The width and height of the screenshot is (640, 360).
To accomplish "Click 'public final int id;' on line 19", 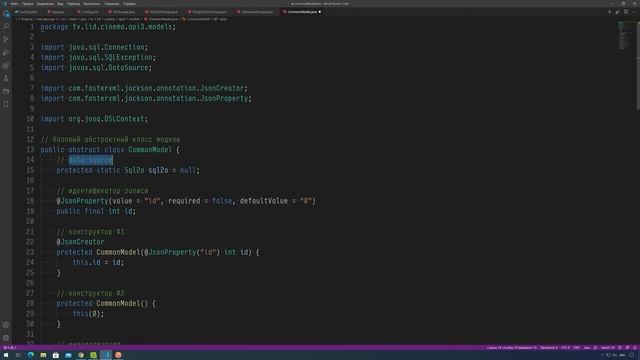I will (96, 211).
